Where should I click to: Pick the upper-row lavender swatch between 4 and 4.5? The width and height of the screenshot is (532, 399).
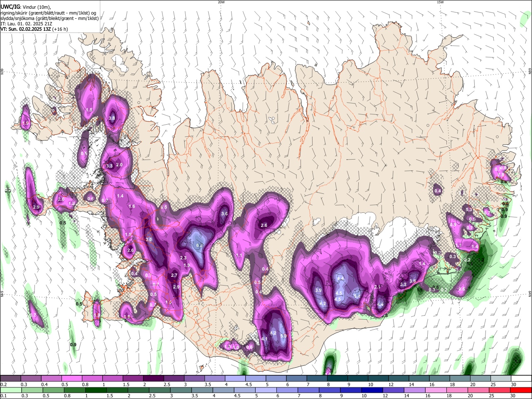tap(235, 379)
